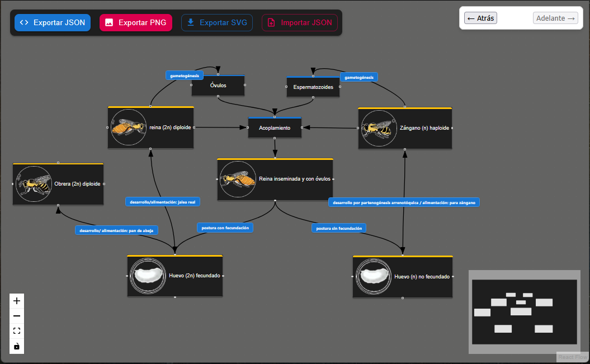This screenshot has width=590, height=364.
Task: Toggle the canvas interactivity lock
Action: pos(17,346)
